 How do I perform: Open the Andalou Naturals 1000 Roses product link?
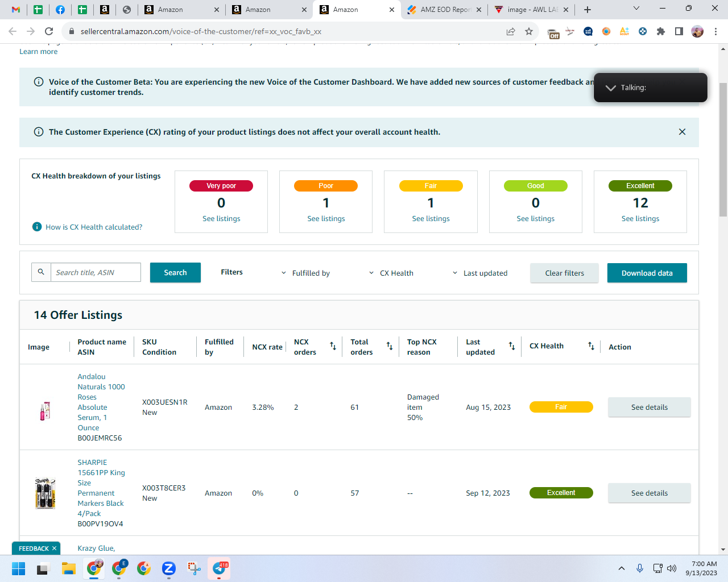[x=101, y=402]
